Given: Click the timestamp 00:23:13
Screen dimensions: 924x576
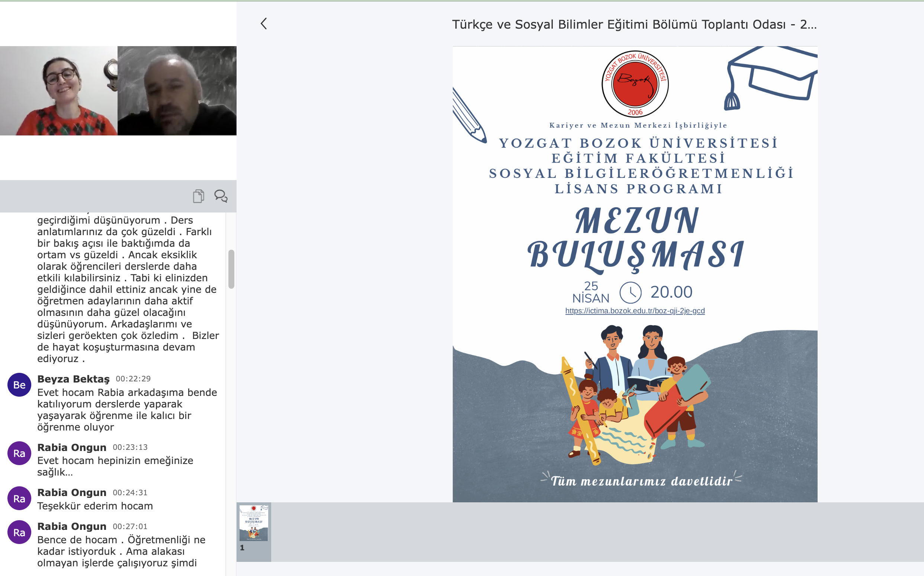Looking at the screenshot, I should click(130, 447).
